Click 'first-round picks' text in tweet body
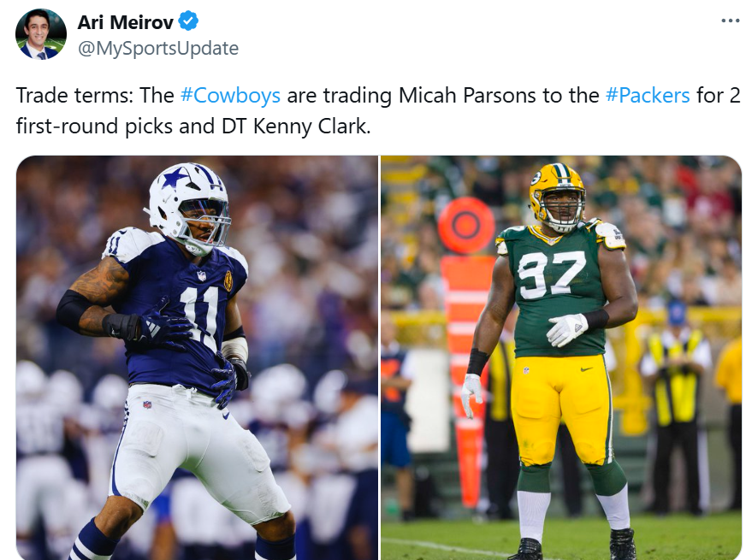Screen dimensions: 746x560 pos(115,127)
